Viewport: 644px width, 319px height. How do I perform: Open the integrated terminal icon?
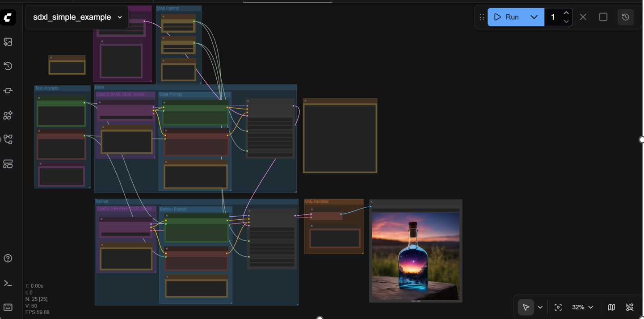pos(8,282)
